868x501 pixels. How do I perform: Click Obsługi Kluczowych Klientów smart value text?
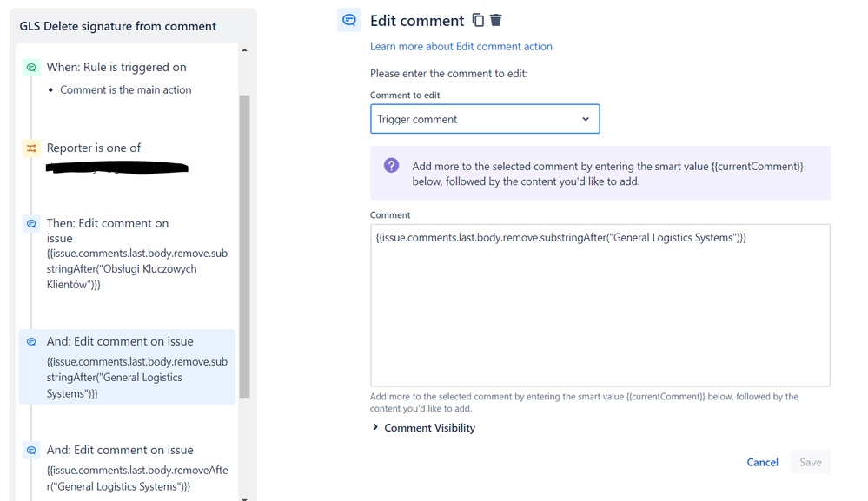pos(137,269)
